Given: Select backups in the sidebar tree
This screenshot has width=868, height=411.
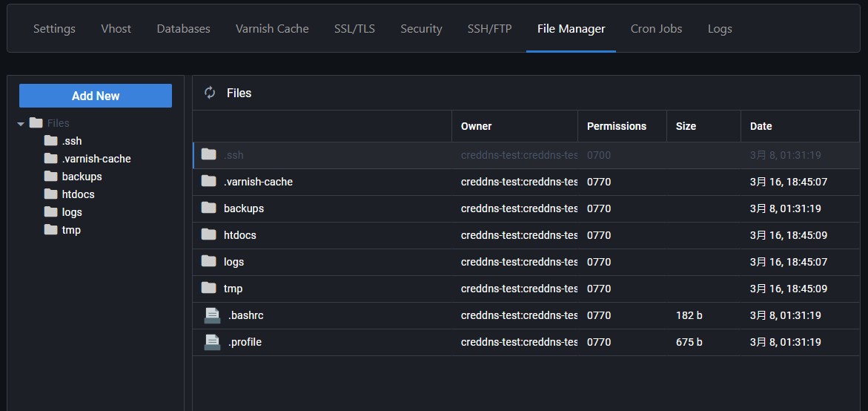Looking at the screenshot, I should [82, 177].
